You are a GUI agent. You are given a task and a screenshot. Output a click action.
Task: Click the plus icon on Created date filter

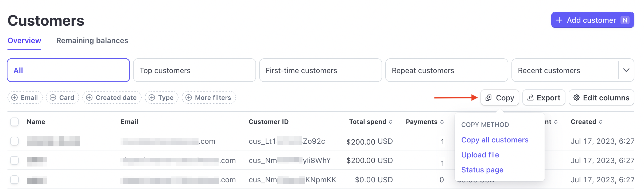89,98
